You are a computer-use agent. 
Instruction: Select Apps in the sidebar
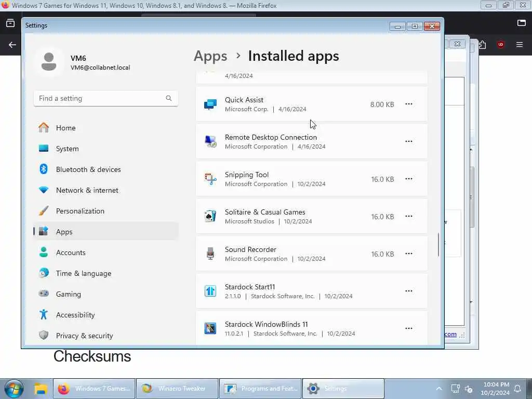click(105, 232)
